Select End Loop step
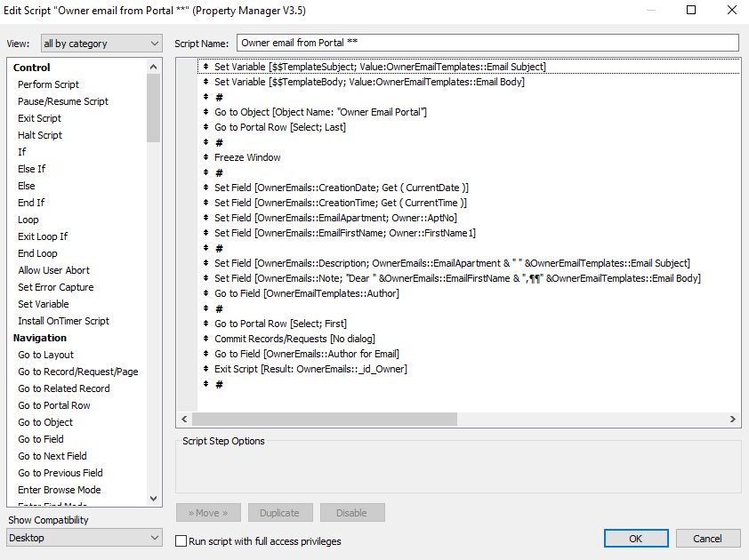 click(x=37, y=253)
